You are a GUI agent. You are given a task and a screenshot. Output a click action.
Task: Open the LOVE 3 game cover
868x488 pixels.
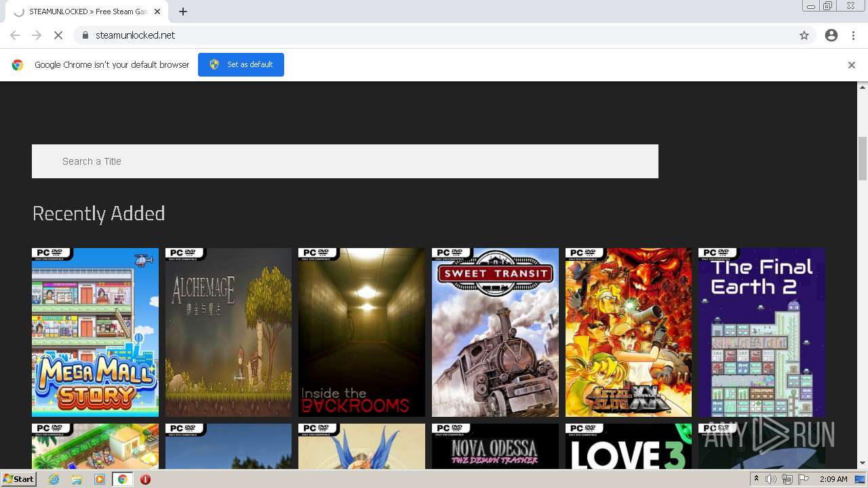click(x=629, y=446)
